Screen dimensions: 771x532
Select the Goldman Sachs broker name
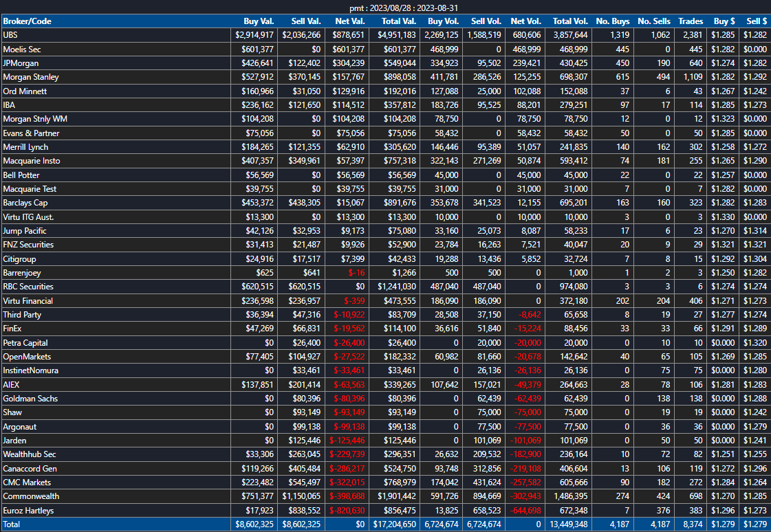30,399
